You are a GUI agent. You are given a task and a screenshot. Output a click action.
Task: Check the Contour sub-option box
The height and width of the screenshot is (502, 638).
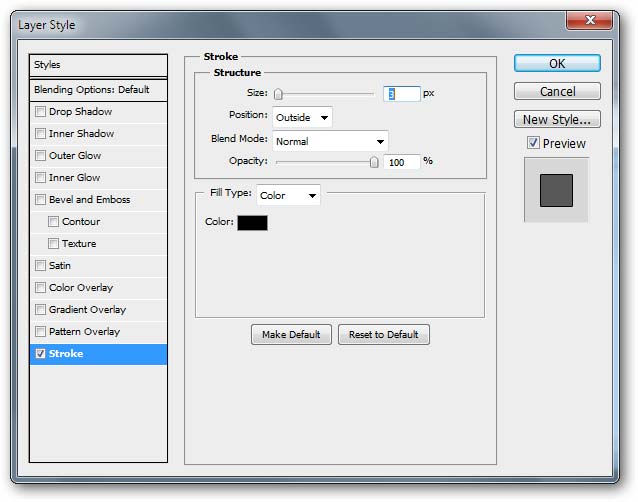point(53,222)
